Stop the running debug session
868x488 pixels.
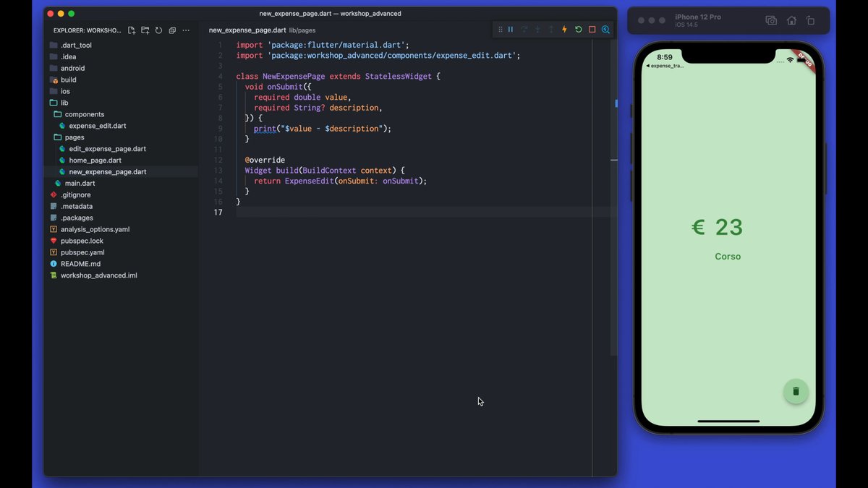[592, 30]
